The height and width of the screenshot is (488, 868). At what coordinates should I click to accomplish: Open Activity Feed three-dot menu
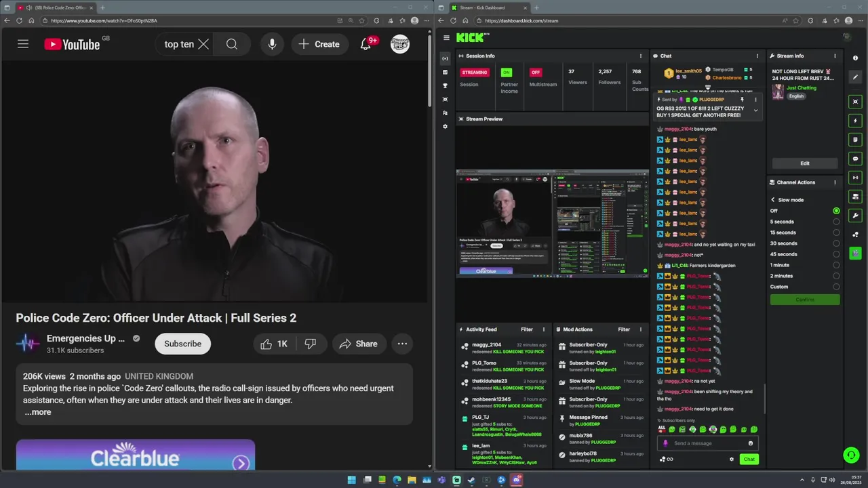(543, 329)
